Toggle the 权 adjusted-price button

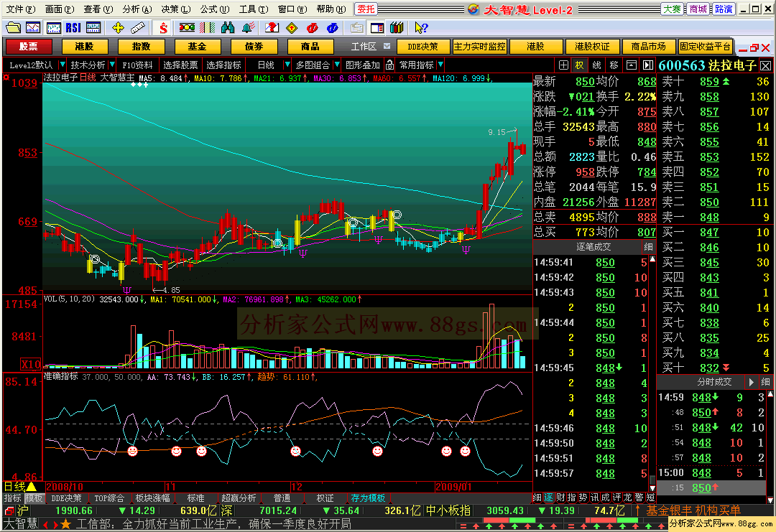(x=580, y=65)
